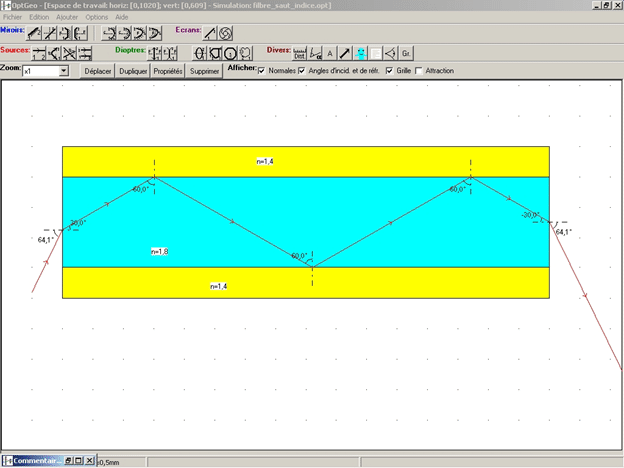Click the white sheet icon in Divers

coord(376,53)
